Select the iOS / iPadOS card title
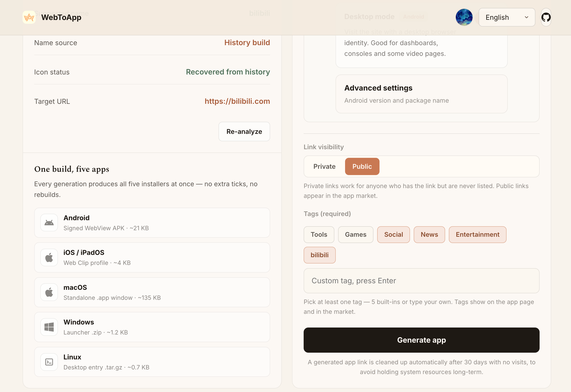 tap(84, 252)
